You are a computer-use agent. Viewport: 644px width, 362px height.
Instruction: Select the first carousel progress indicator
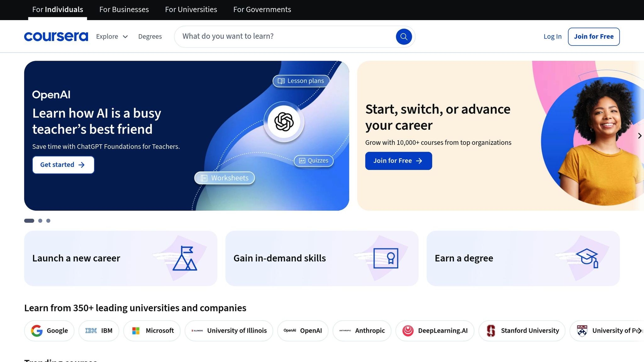(x=29, y=221)
